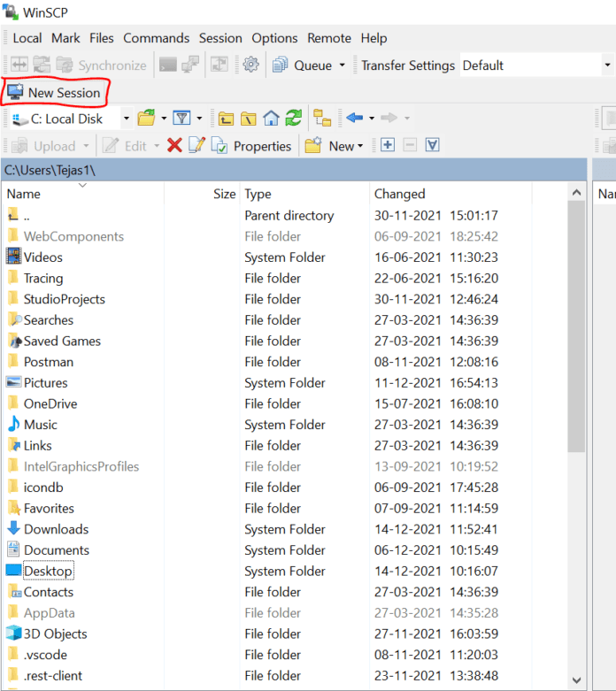616x691 pixels.
Task: Open file Properties
Action: tap(251, 145)
